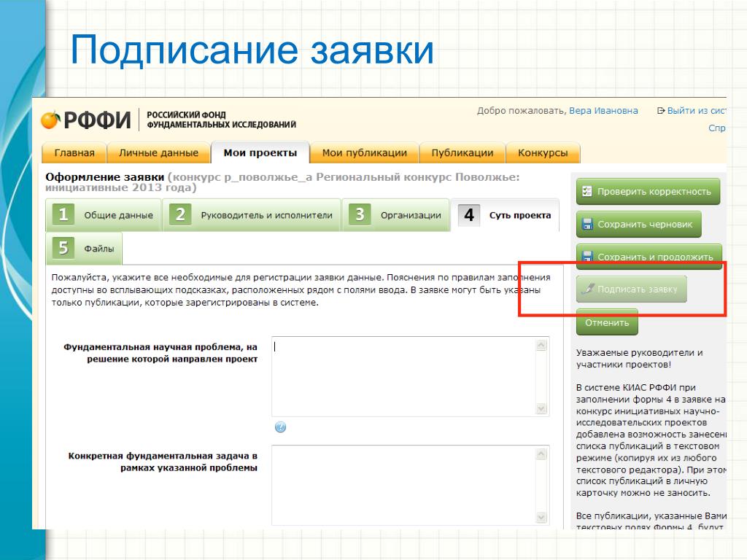Viewport: 747px width, 560px height.
Task: Click the Отменить button
Action: click(x=607, y=322)
